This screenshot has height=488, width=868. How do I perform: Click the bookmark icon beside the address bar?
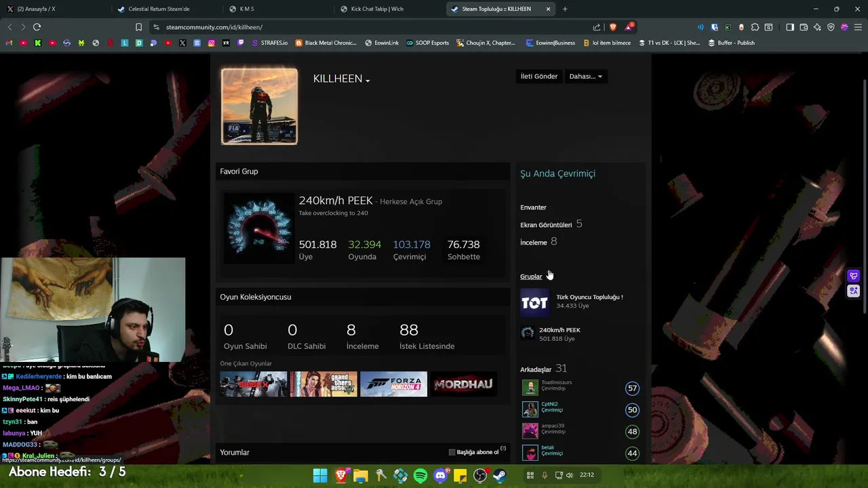click(138, 27)
